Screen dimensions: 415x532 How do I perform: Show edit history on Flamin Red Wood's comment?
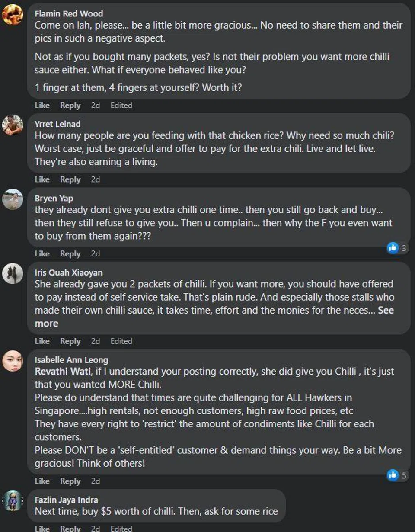click(121, 105)
